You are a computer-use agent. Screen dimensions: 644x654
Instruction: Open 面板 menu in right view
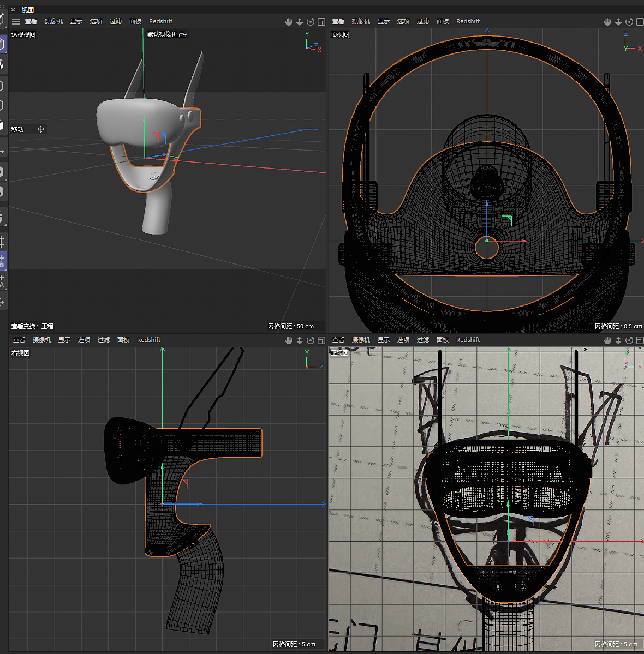[123, 340]
